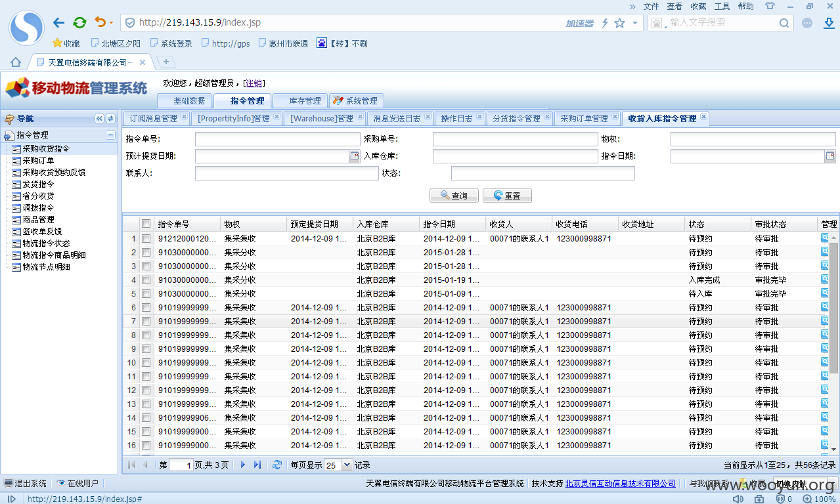
Task: Click view icon in row 9
Action: click(x=825, y=348)
